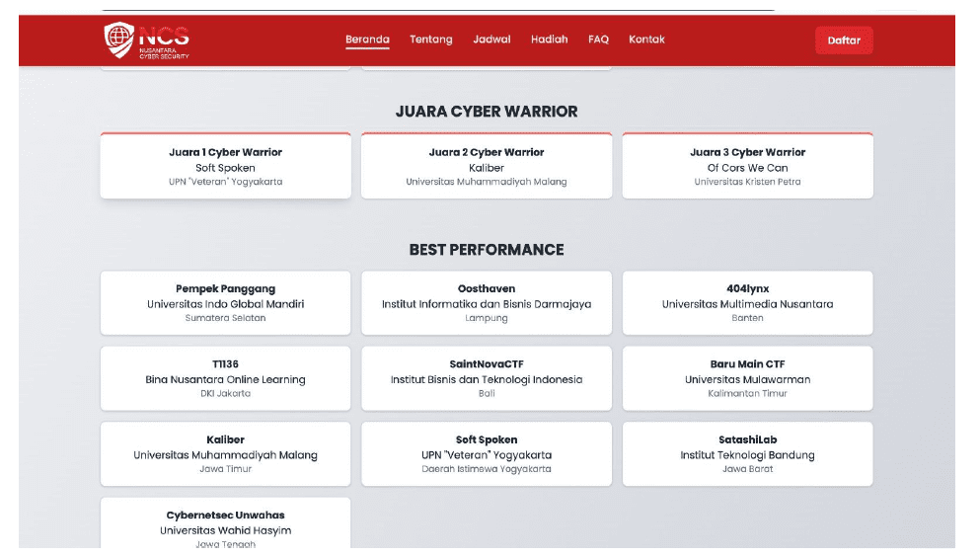
Task: Click the NCS shield logo icon
Action: coord(119,40)
